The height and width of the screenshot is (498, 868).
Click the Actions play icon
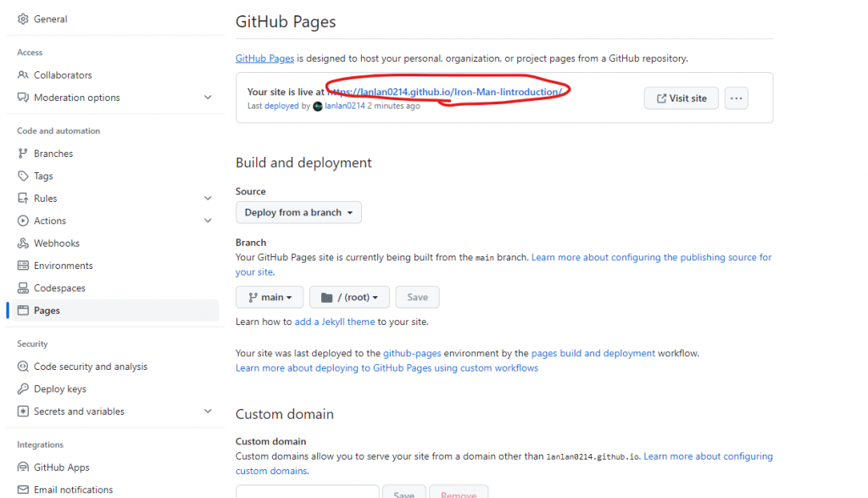(x=23, y=221)
